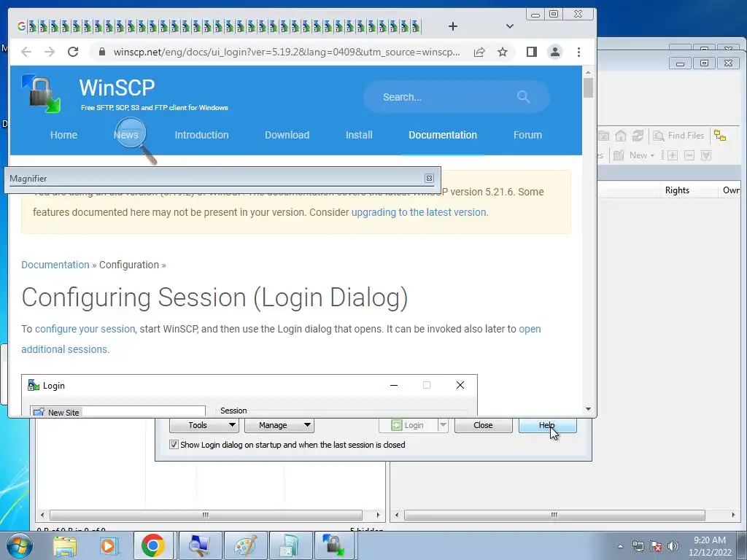Viewport: 747px width, 560px height.
Task: Click the search magnifier icon on WinSCP site
Action: point(523,97)
